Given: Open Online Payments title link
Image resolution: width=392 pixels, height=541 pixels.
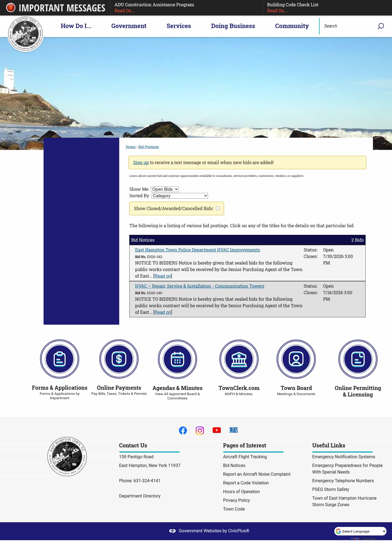Looking at the screenshot, I should 119,388.
